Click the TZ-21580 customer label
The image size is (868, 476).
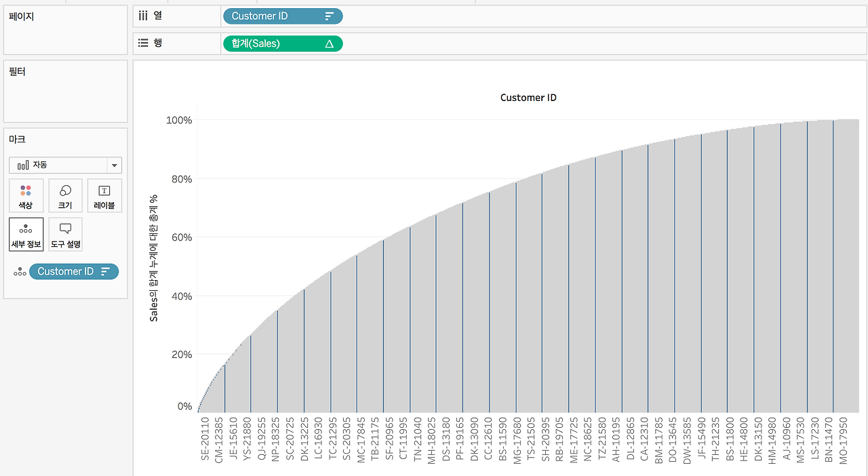(602, 439)
